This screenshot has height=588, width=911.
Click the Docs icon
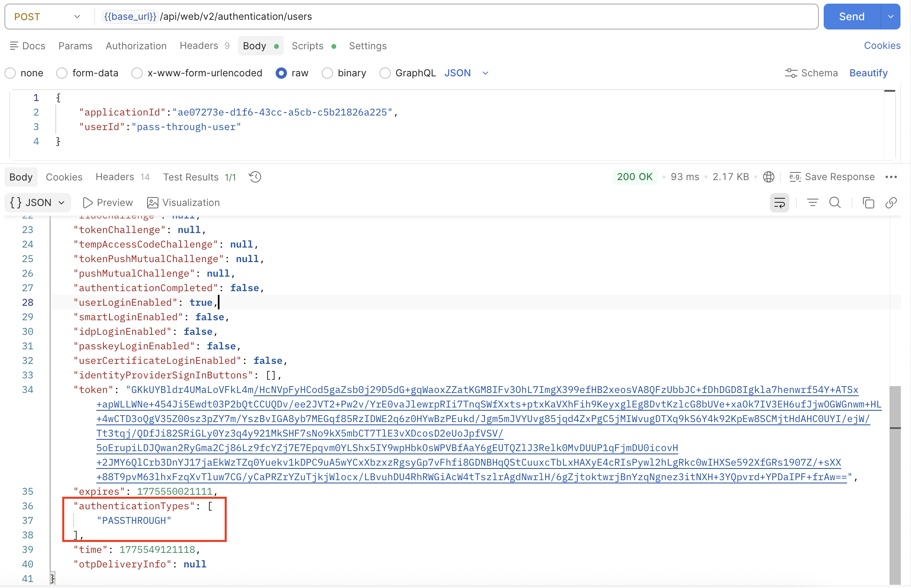[14, 46]
